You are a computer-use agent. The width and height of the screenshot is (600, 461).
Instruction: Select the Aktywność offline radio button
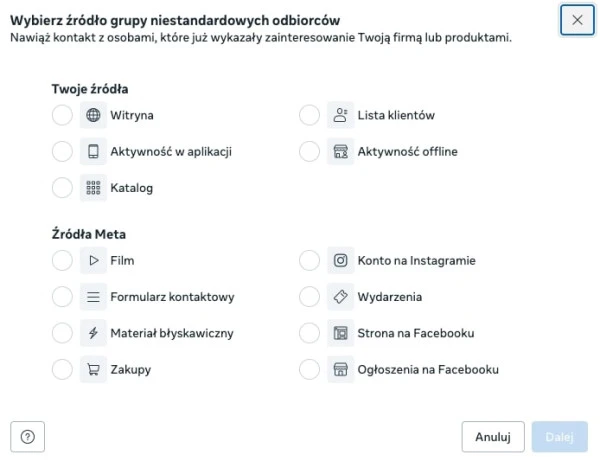coord(309,152)
